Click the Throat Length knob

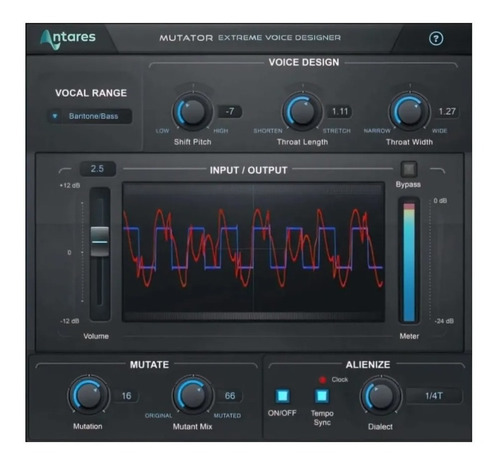[x=302, y=112]
